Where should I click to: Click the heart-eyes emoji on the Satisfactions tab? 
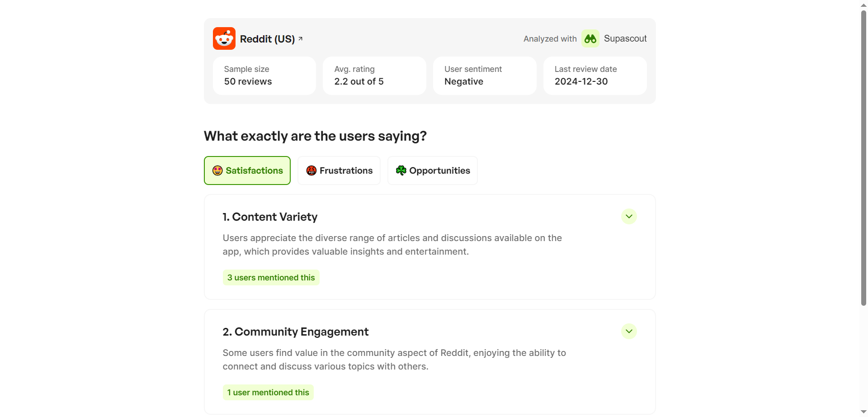[217, 171]
